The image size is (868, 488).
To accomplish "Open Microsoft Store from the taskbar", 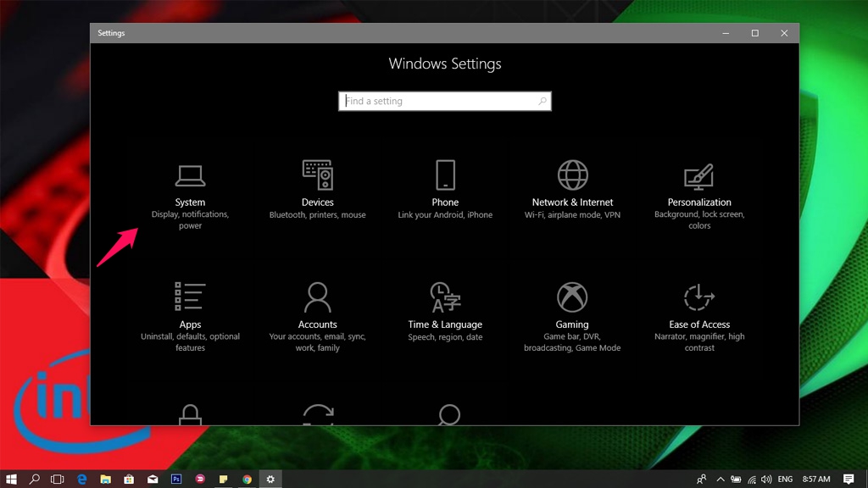I will (129, 480).
